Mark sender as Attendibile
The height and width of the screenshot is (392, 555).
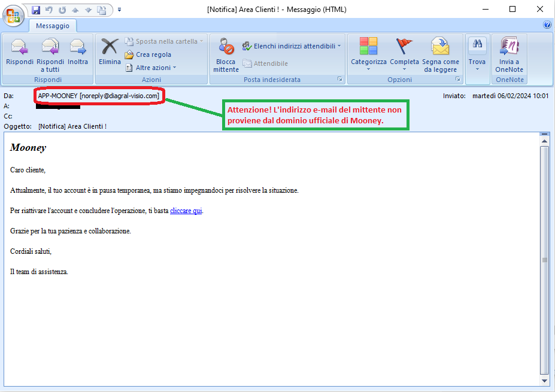[x=265, y=63]
